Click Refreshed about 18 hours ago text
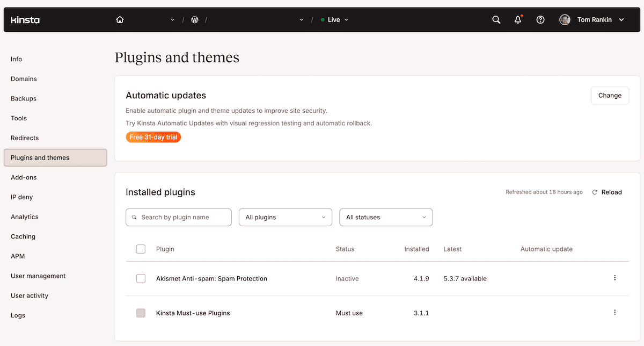 544,192
